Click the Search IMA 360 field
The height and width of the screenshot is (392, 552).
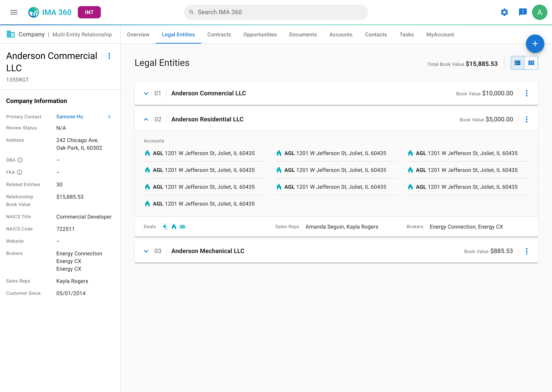click(x=276, y=12)
